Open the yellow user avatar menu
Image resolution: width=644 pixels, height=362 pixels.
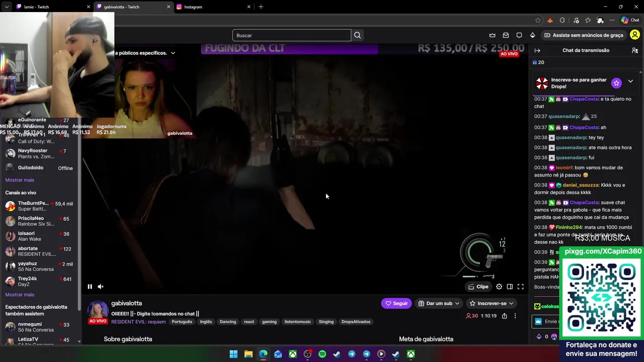point(635,35)
